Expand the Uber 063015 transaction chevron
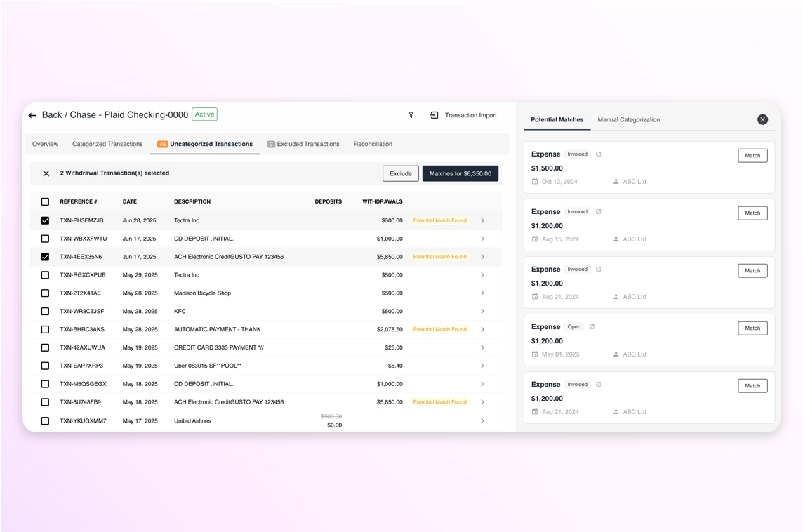The height and width of the screenshot is (532, 803). (482, 366)
